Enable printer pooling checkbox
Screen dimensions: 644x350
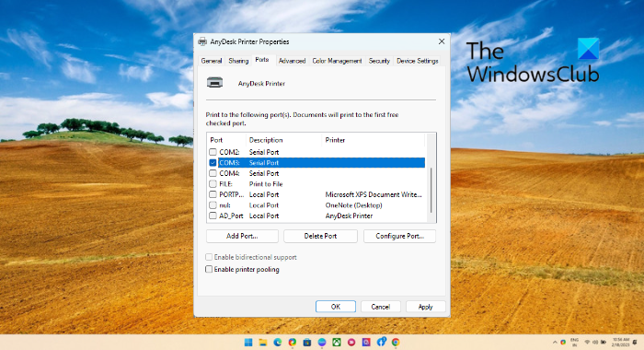click(x=209, y=269)
